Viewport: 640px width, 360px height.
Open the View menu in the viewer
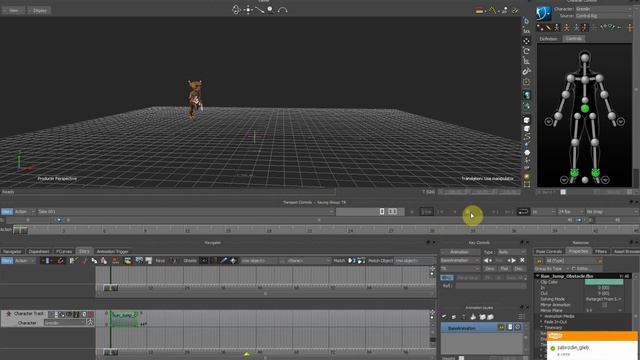pyautogui.click(x=14, y=10)
